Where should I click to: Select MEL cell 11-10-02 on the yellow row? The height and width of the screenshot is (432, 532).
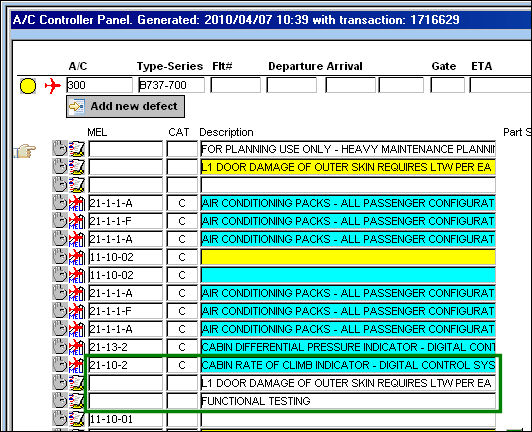tap(126, 257)
